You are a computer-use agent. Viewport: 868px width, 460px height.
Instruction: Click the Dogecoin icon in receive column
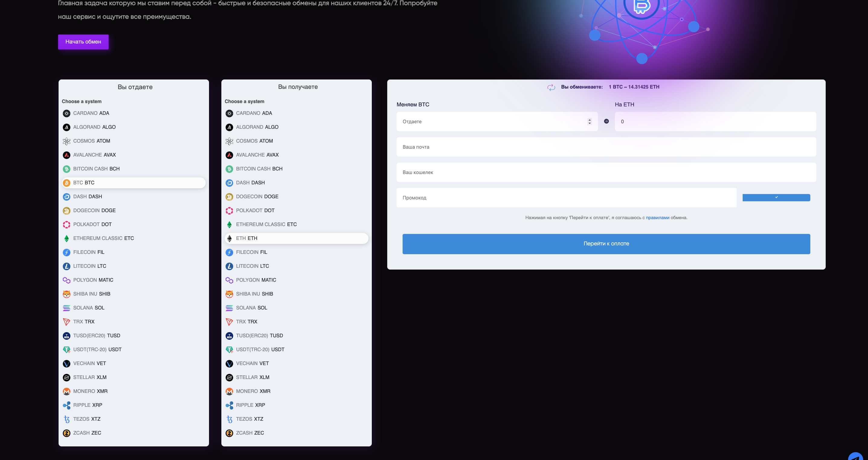(229, 197)
